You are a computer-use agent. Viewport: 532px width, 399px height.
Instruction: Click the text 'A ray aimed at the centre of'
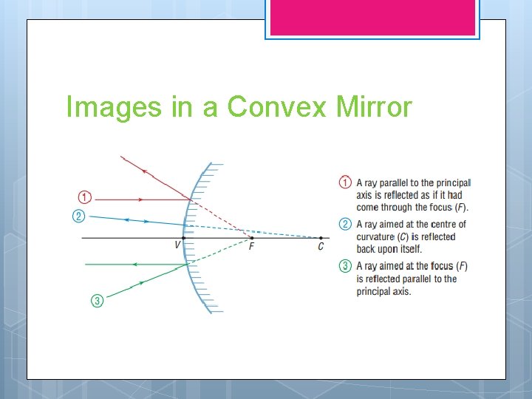pos(412,225)
